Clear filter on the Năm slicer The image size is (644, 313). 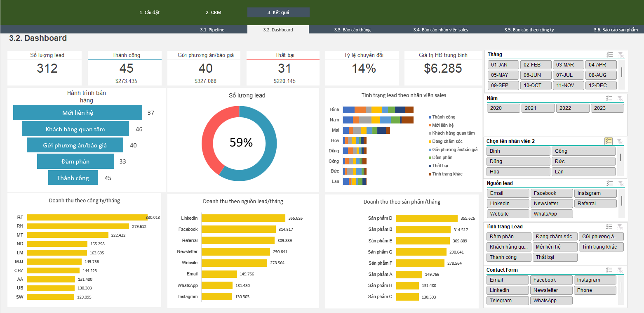620,98
